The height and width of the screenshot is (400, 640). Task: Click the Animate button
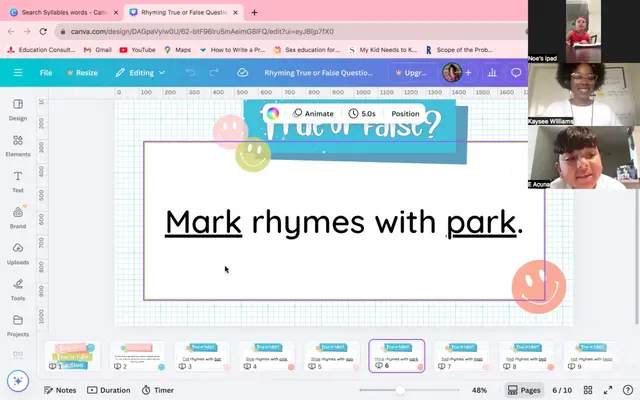click(x=313, y=113)
